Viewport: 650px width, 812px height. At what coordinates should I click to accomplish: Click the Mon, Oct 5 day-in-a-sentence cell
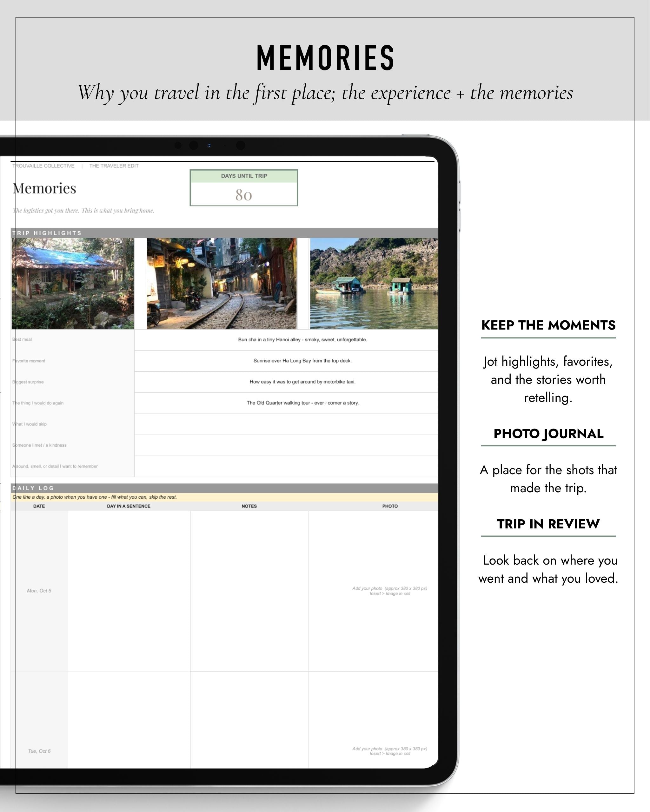point(129,591)
